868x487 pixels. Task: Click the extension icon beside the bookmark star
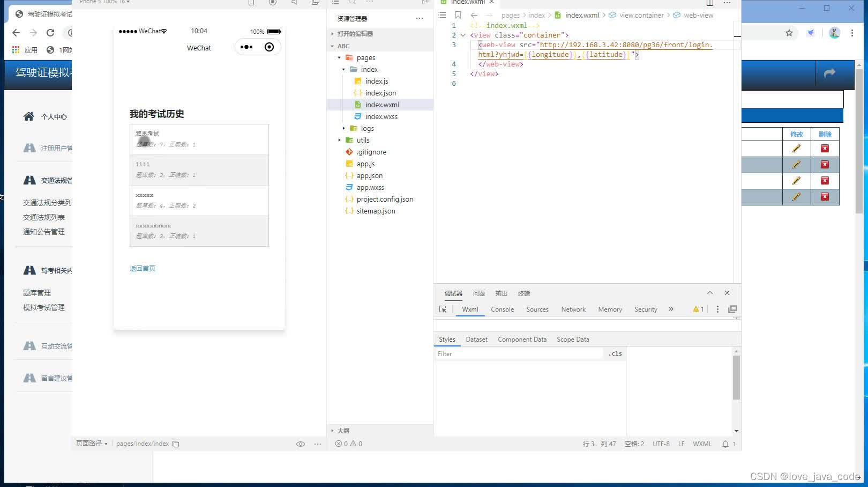pyautogui.click(x=811, y=33)
